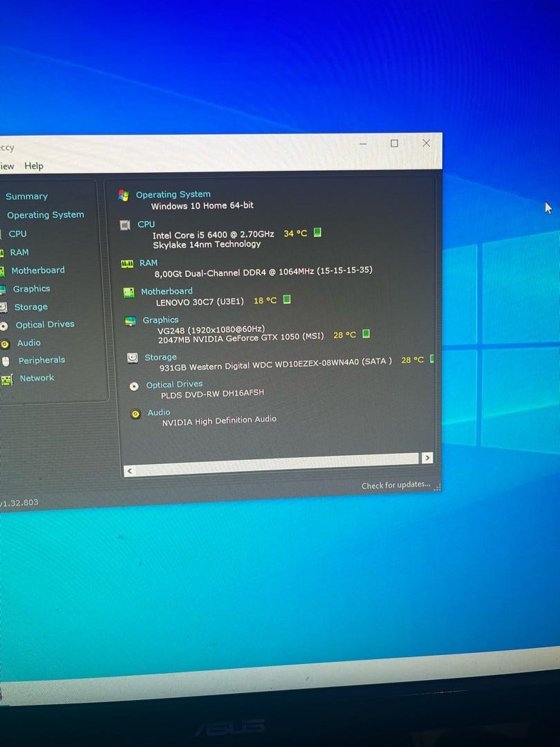
Task: Go to RAM in the sidebar
Action: coord(19,252)
